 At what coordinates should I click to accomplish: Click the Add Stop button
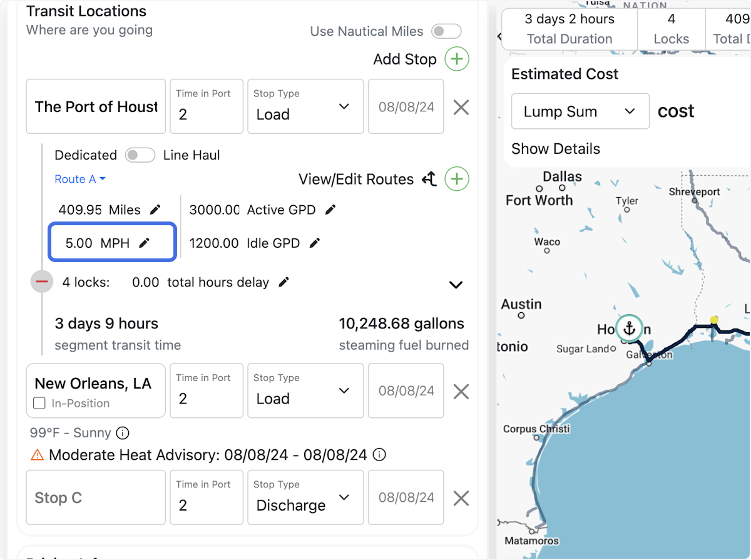421,59
